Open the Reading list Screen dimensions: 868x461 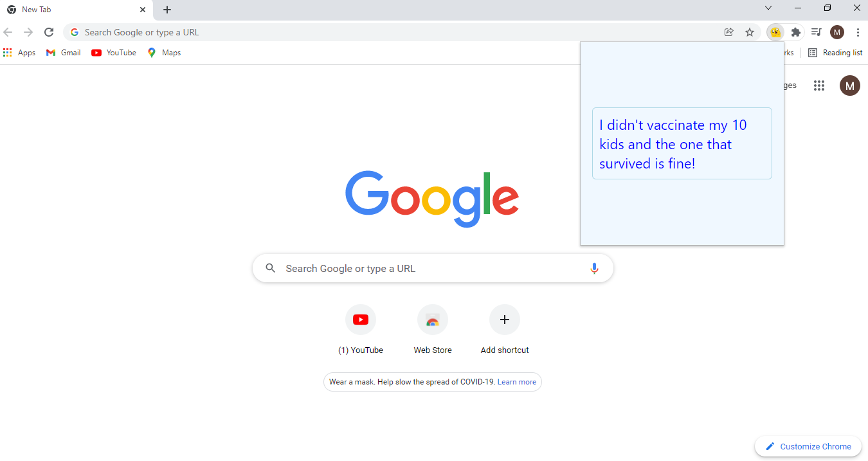click(835, 53)
